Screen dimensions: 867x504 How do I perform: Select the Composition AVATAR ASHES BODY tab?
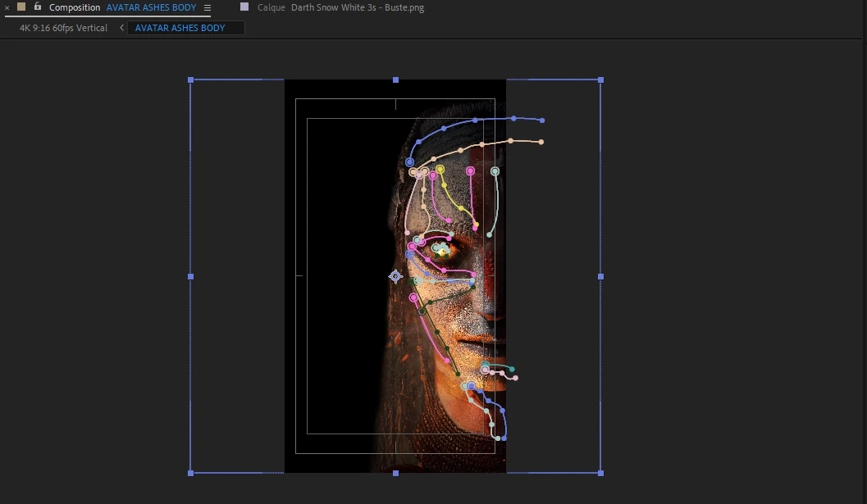(x=122, y=7)
